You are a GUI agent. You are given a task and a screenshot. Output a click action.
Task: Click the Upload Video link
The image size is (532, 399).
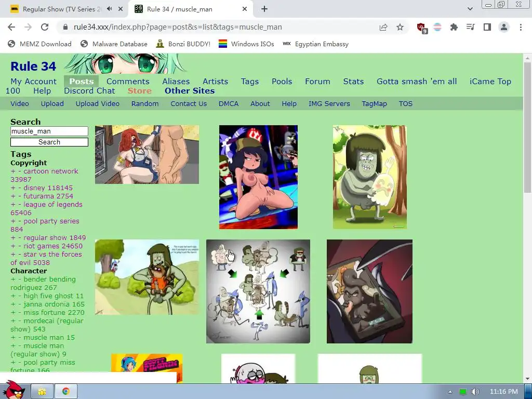97,104
